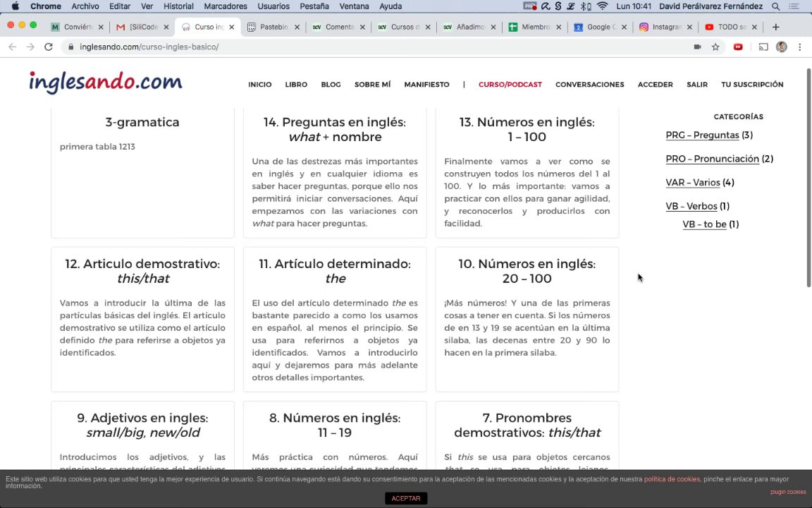Open the Marcadores menu
The width and height of the screenshot is (812, 508).
(226, 6)
